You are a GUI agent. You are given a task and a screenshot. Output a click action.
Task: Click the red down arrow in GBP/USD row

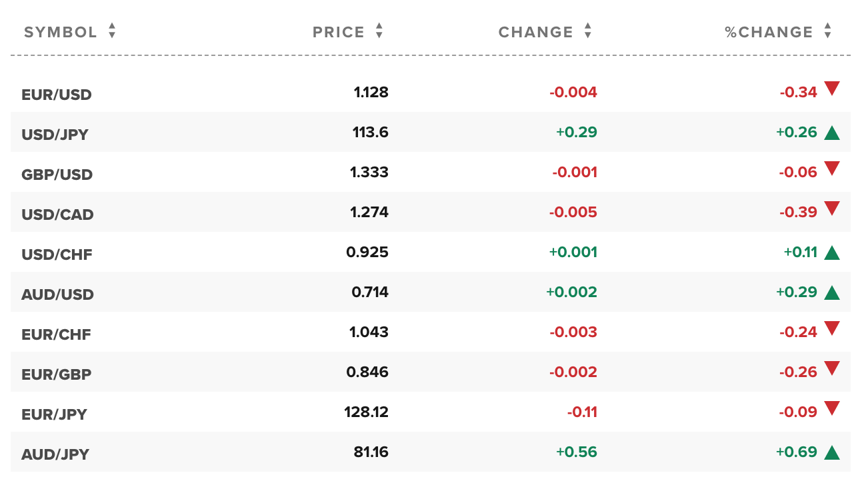coord(831,168)
